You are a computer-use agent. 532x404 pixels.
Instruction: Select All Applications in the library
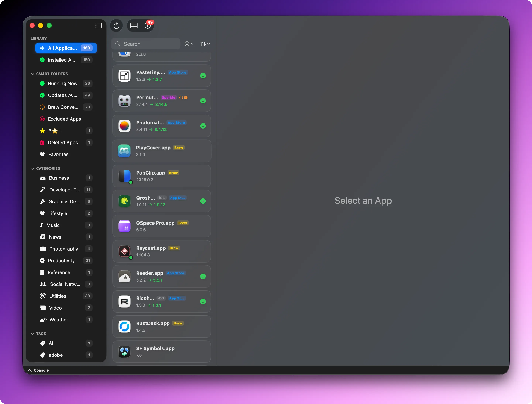click(66, 48)
